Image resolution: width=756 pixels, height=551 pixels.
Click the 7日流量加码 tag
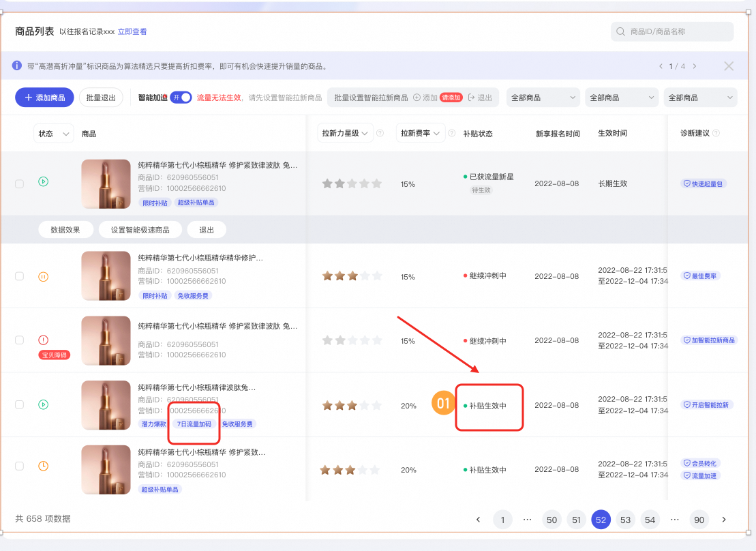(194, 424)
